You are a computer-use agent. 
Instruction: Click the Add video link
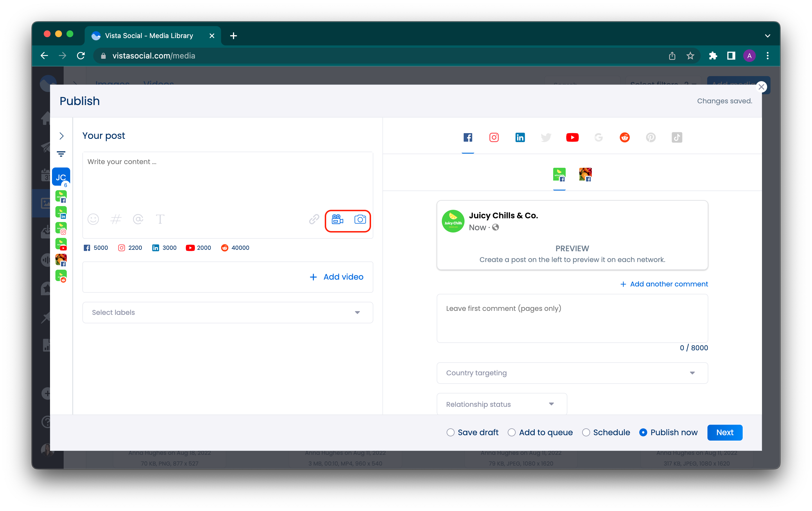tap(337, 277)
